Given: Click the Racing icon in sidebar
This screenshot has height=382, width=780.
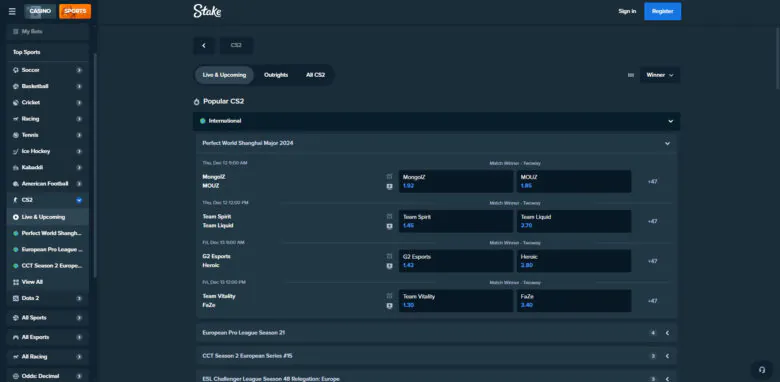Looking at the screenshot, I should [16, 119].
